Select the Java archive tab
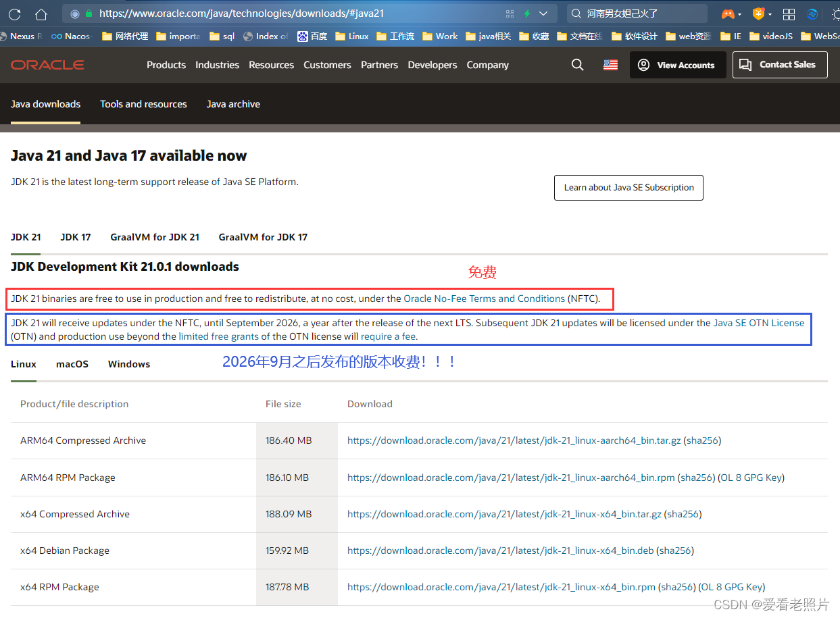840x618 pixels. pos(233,104)
